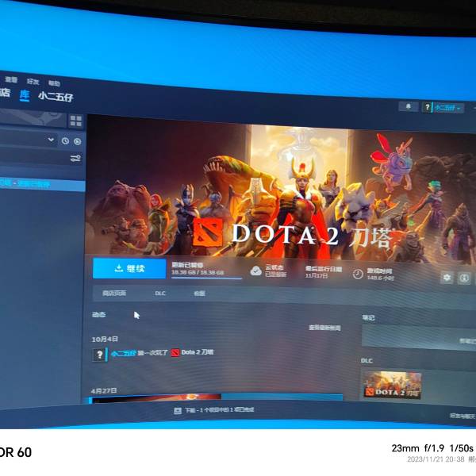The width and height of the screenshot is (476, 476).
Task: Click the download progress bar
Action: click(x=206, y=278)
